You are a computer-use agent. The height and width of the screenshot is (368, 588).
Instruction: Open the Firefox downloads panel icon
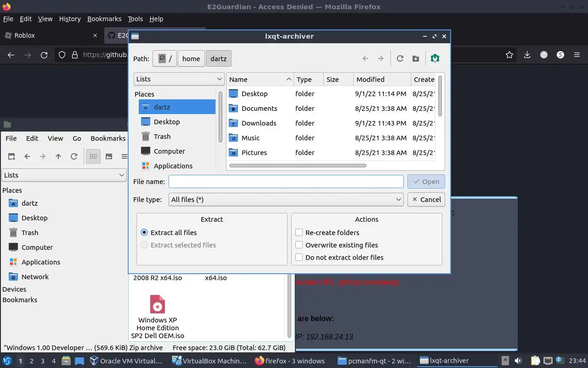527,55
